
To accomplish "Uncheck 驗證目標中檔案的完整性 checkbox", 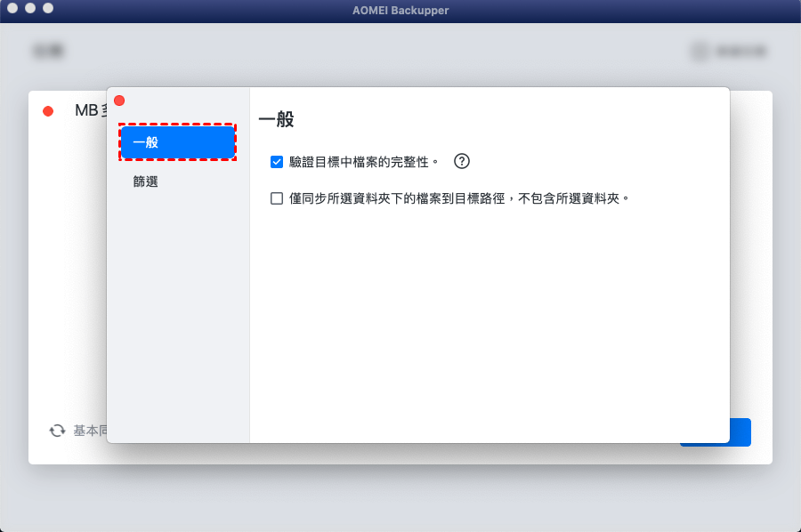I will [277, 162].
